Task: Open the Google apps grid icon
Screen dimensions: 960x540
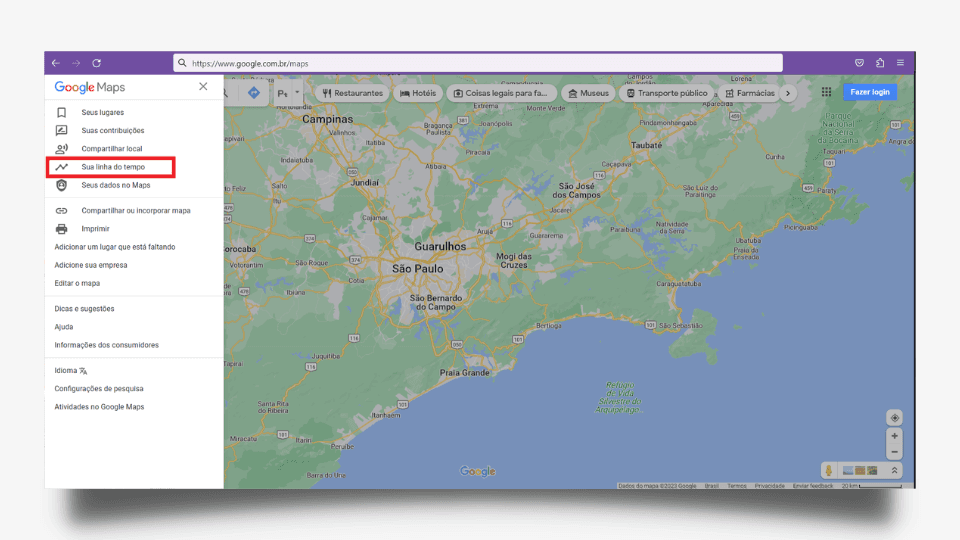Action: tap(826, 92)
